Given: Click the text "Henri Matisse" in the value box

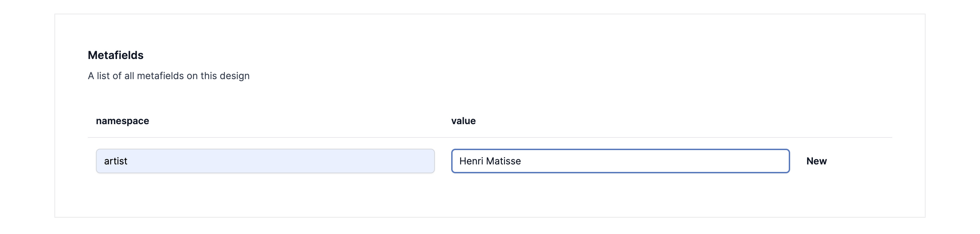Looking at the screenshot, I should (490, 161).
